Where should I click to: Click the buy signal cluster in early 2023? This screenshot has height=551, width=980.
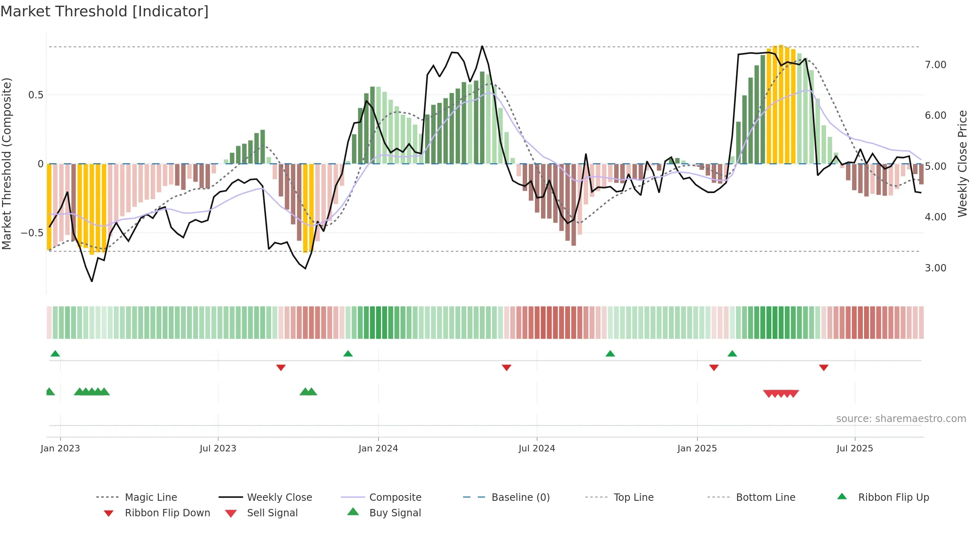click(92, 391)
